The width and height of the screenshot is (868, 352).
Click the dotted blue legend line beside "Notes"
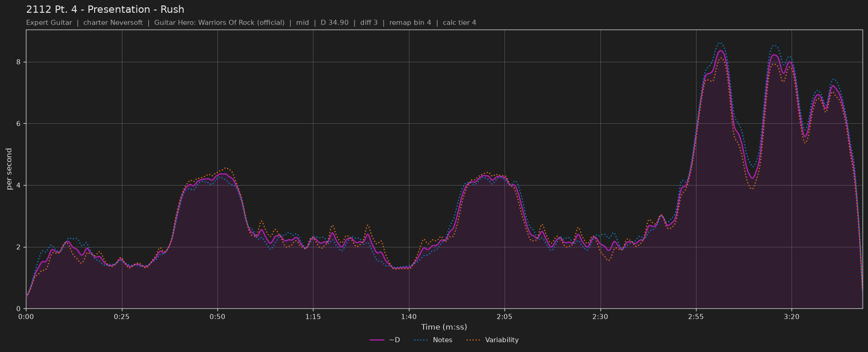point(421,340)
